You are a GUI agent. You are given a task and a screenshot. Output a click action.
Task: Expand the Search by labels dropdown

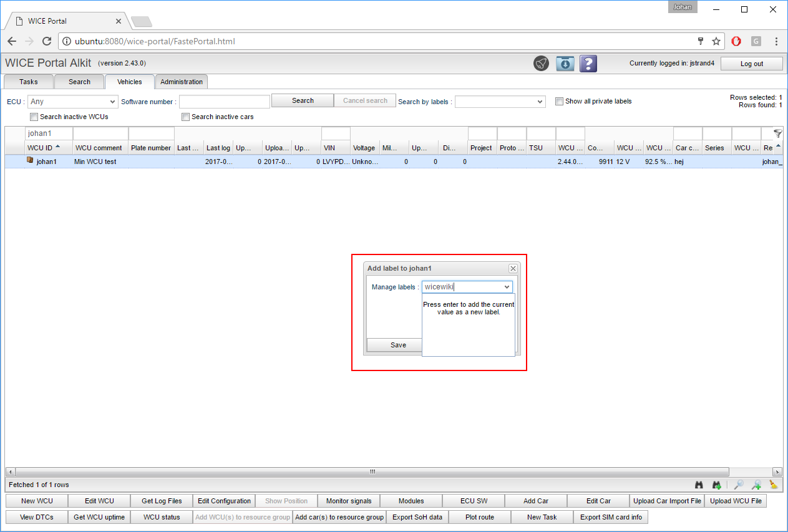coord(500,102)
